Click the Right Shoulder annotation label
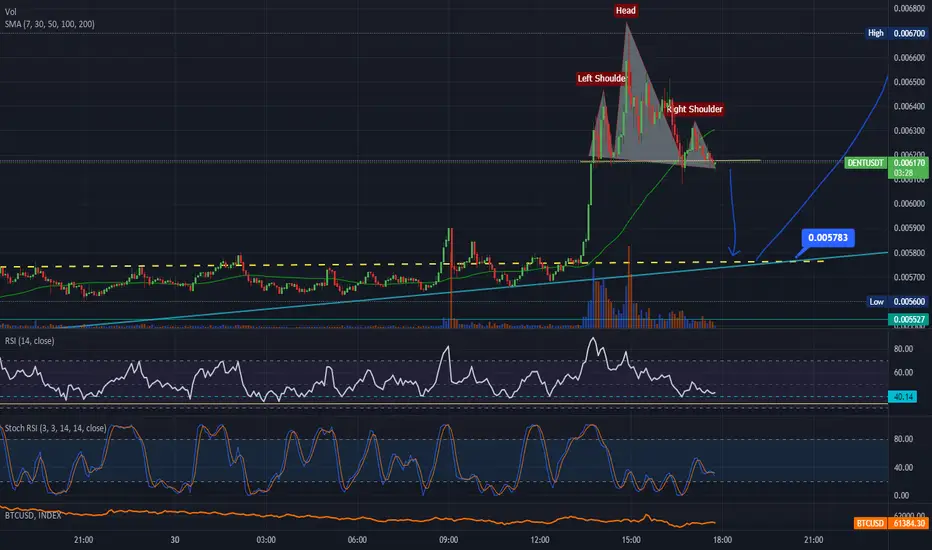 pyautogui.click(x=694, y=109)
